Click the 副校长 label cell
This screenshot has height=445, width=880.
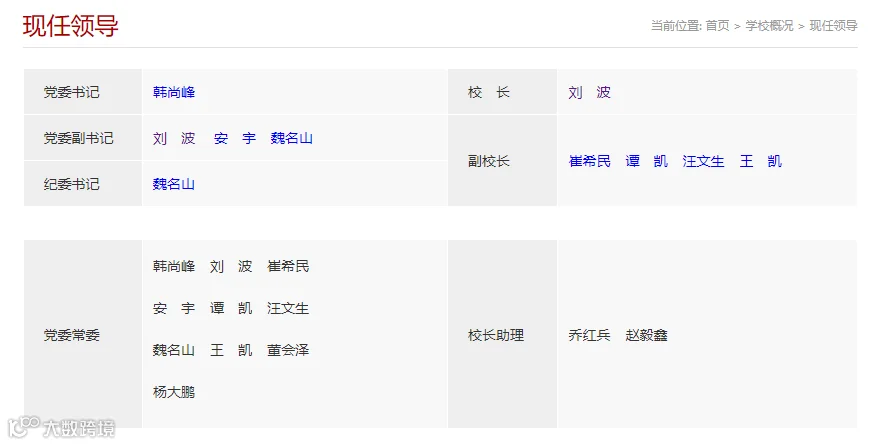coord(502,161)
